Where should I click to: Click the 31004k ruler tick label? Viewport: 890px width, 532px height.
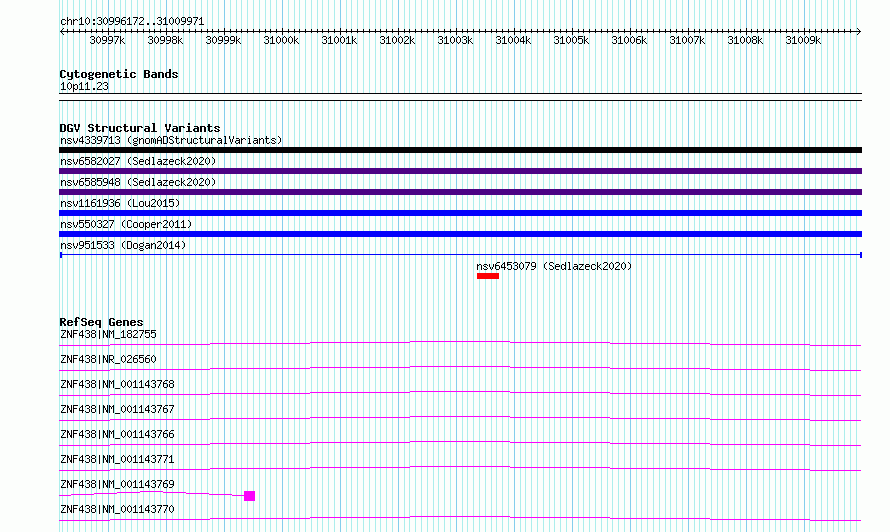point(513,40)
